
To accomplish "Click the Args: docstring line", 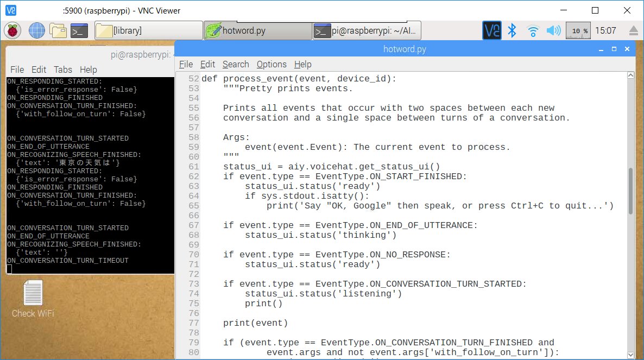I will click(x=236, y=137).
